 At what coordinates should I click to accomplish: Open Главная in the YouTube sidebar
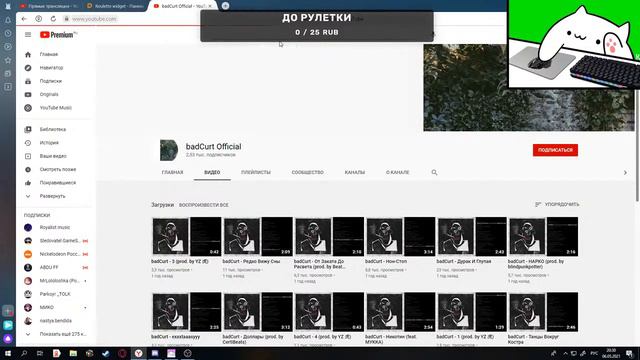point(49,54)
